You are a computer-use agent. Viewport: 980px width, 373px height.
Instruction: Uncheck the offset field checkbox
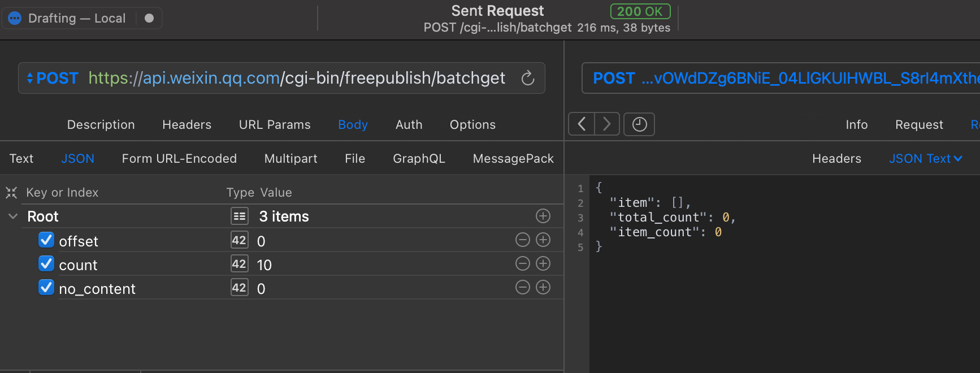46,240
